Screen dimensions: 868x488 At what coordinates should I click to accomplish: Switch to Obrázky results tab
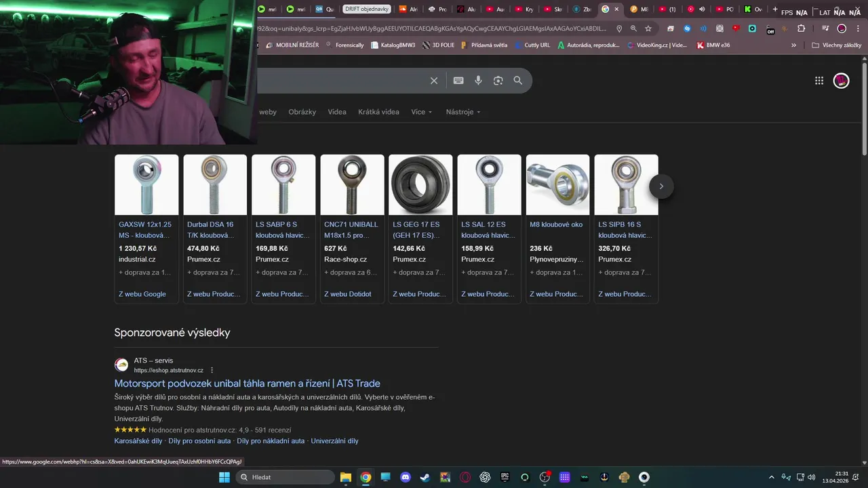[302, 112]
